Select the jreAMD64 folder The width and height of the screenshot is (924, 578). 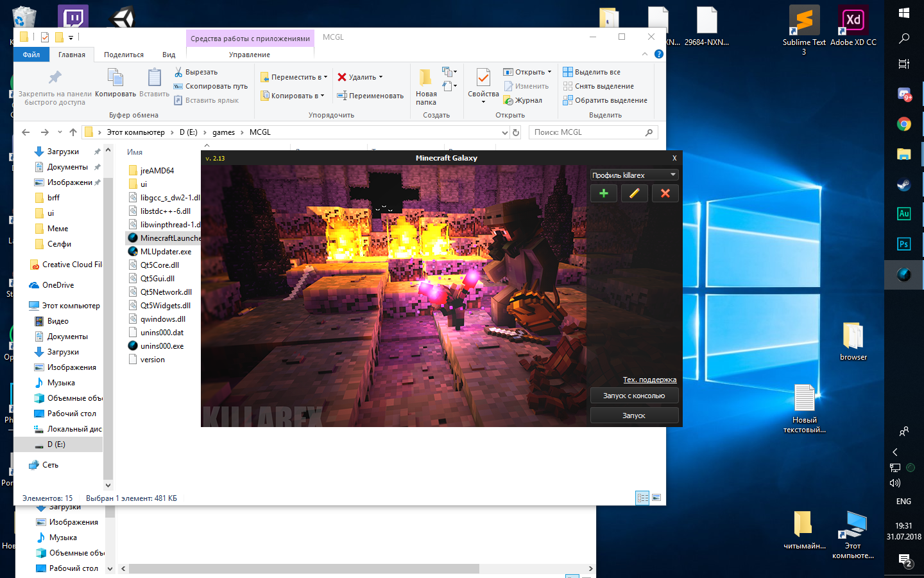click(x=157, y=171)
